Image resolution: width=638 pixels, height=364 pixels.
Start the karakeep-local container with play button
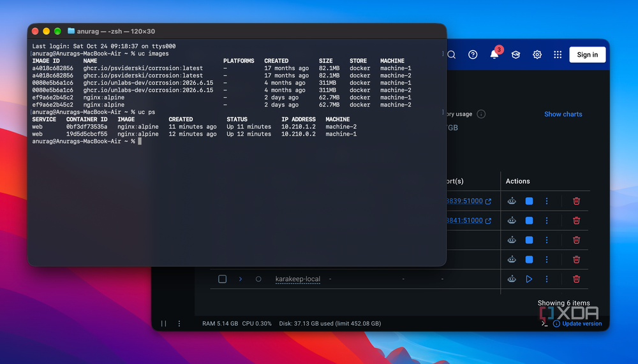(529, 279)
